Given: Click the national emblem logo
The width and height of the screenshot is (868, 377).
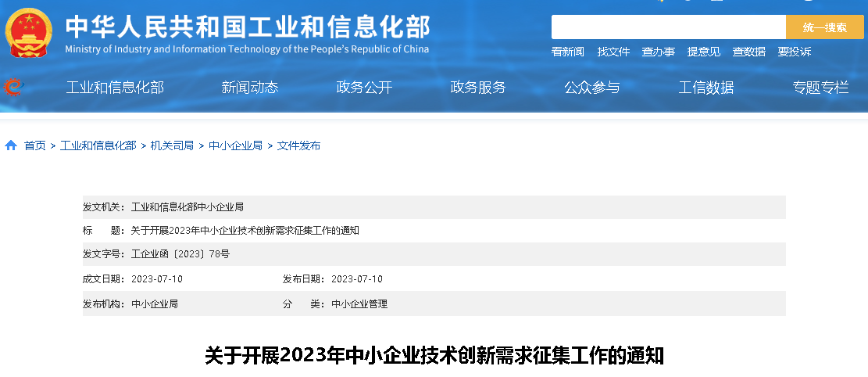Looking at the screenshot, I should click(x=29, y=33).
